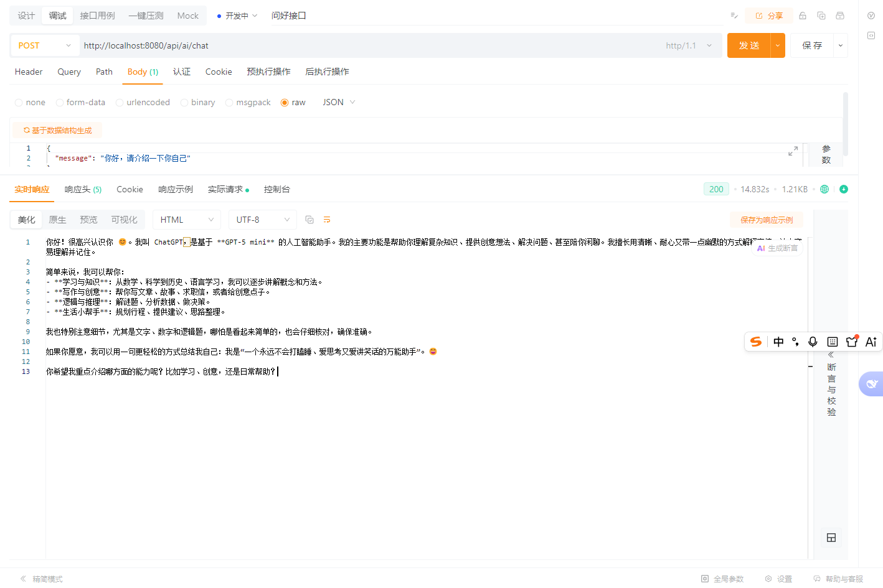
Task: Click the microphone voice input icon
Action: (813, 342)
